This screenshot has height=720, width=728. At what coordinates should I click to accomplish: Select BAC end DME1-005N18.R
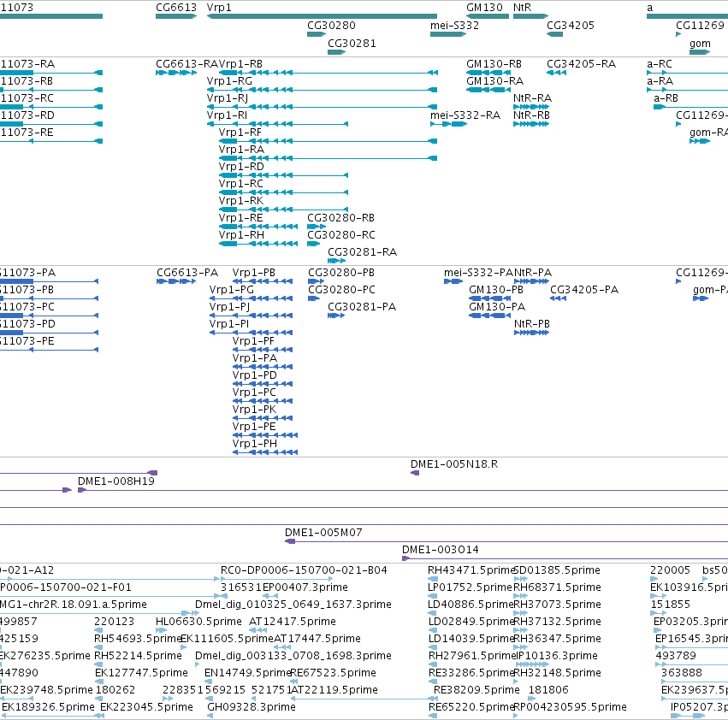coord(415,473)
